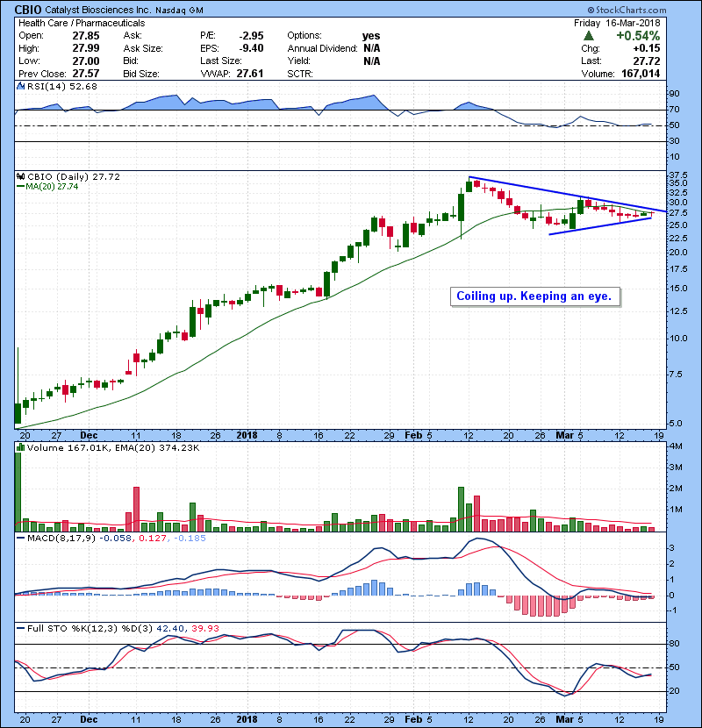
Task: Click the CBIO (Daily) 27.72 price legend
Action: click(74, 177)
